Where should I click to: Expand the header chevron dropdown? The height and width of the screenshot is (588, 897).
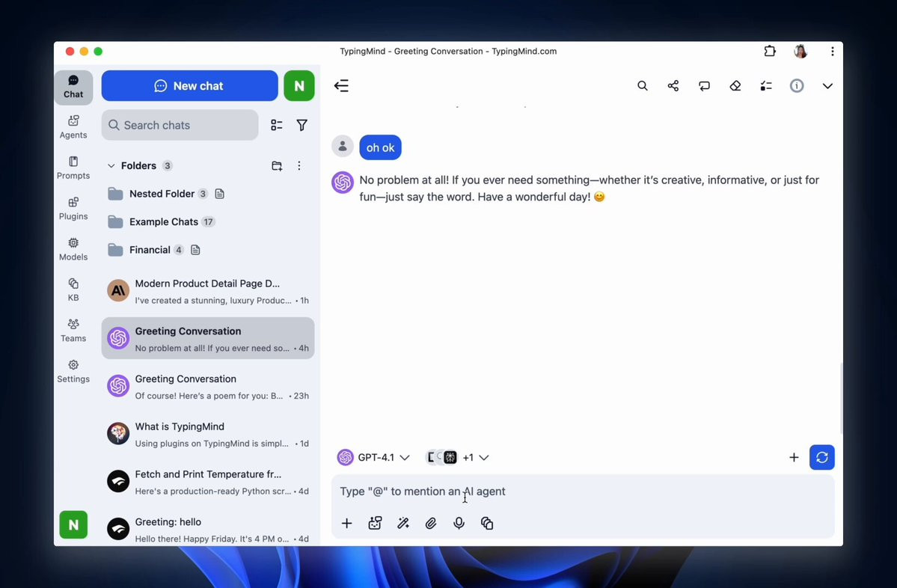click(x=827, y=86)
